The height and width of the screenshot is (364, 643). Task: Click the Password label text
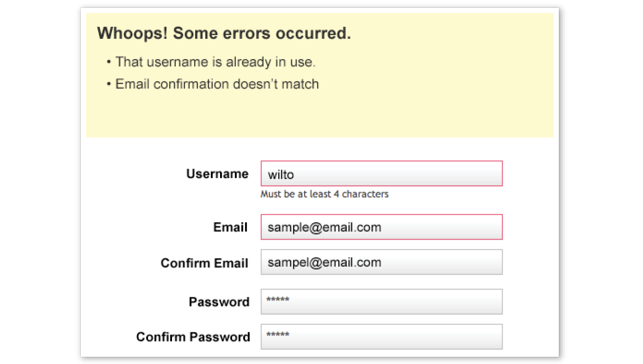click(219, 302)
